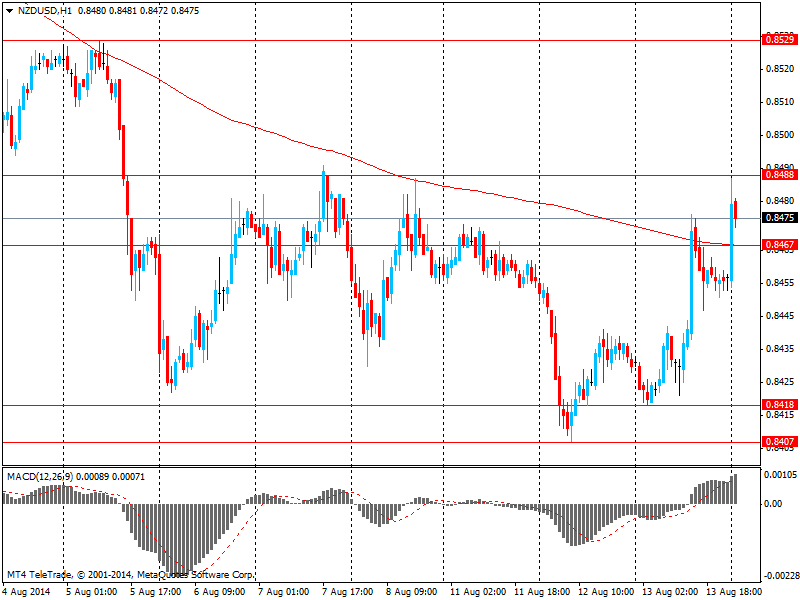Select the MACD(12,26,9) indicator label

pyautogui.click(x=40, y=477)
